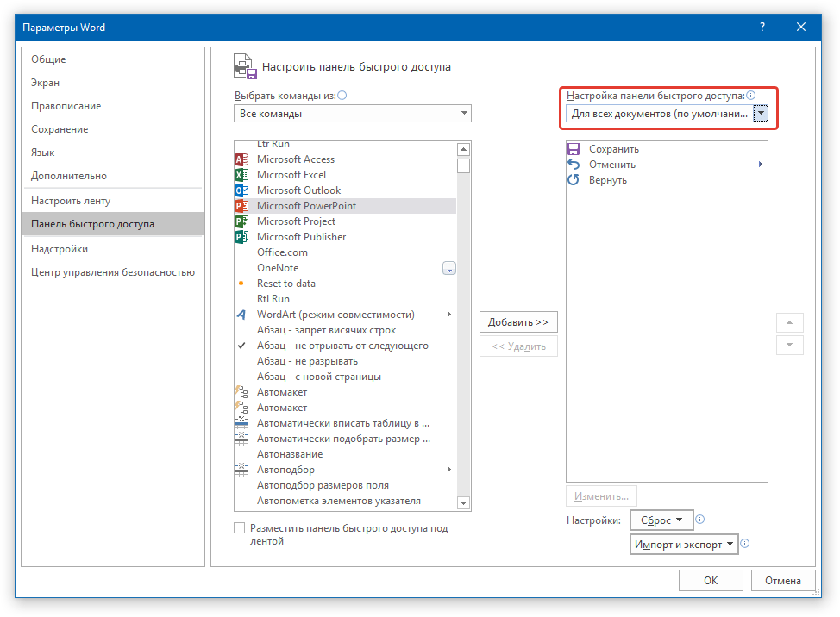The height and width of the screenshot is (617, 840).
Task: Click the Microsoft Excel icon
Action: coord(241,175)
